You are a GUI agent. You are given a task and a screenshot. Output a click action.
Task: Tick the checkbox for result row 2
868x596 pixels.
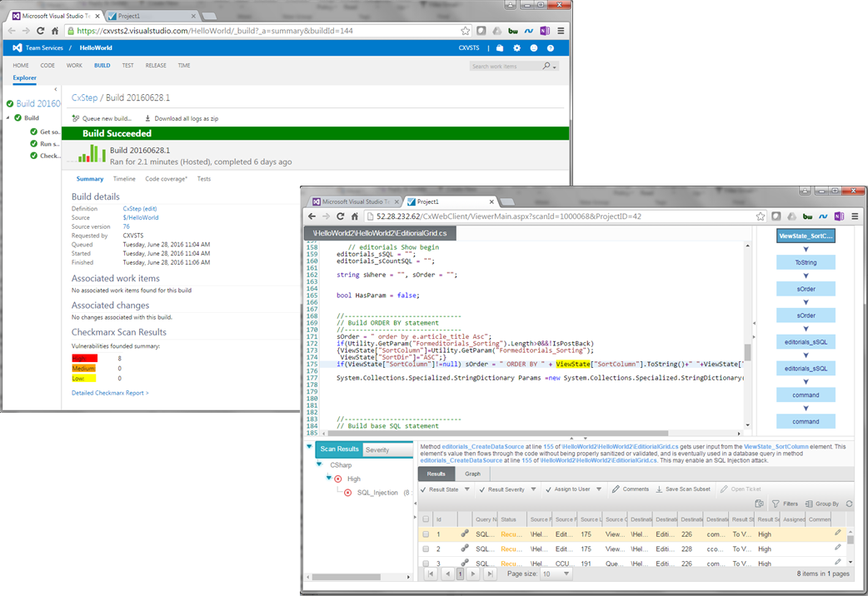pyautogui.click(x=426, y=549)
